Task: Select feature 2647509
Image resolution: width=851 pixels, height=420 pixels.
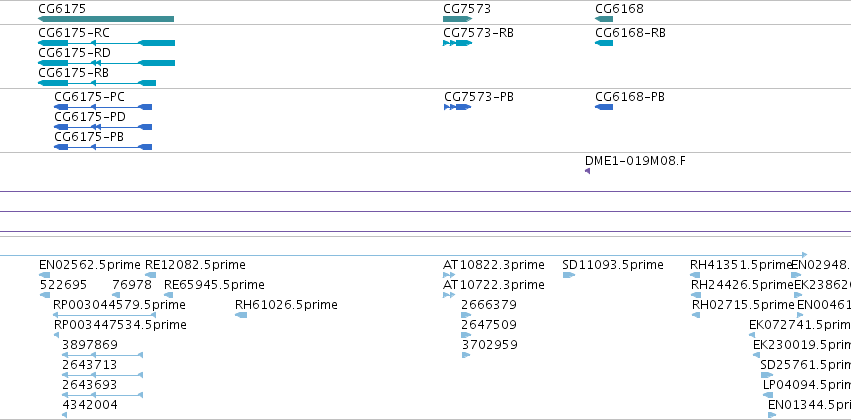Action: [x=489, y=325]
